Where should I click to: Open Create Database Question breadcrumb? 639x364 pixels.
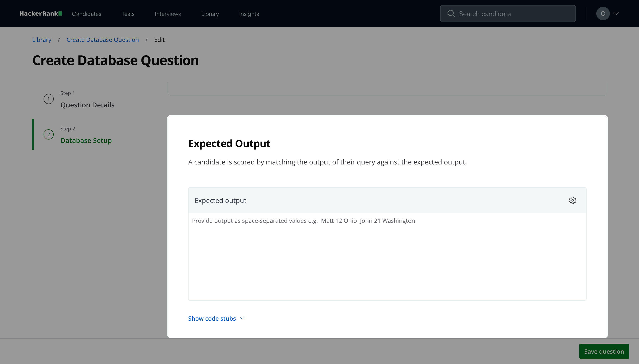coord(103,40)
